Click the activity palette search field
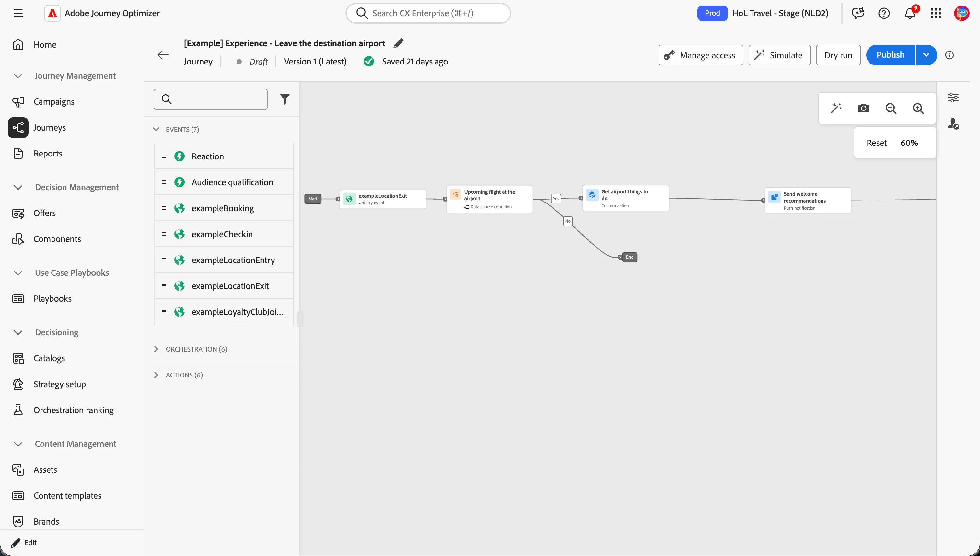The width and height of the screenshot is (980, 556). (210, 99)
